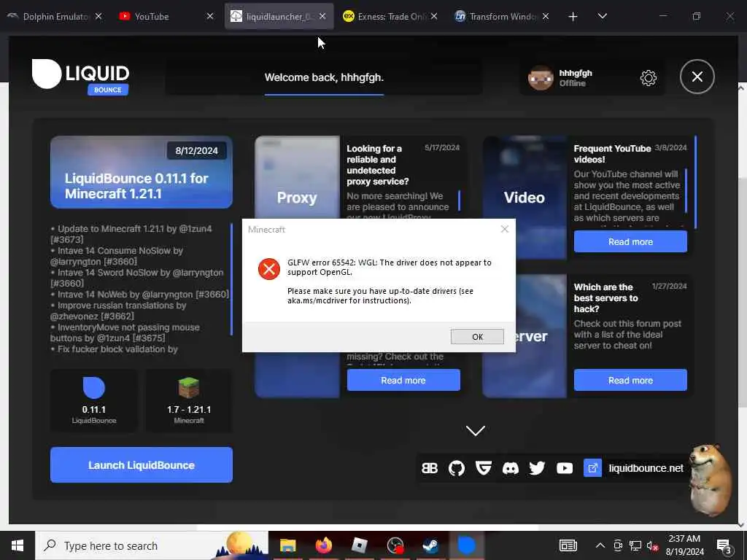Viewport: 747px width, 560px height.
Task: Select the LiquidBounce 0.11.1 version tile
Action: click(94, 400)
